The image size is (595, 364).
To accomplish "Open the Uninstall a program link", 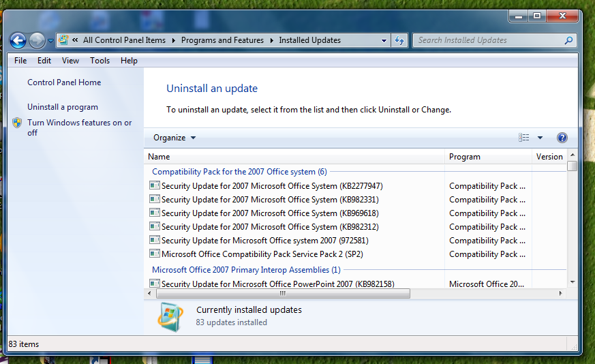I will 63,107.
